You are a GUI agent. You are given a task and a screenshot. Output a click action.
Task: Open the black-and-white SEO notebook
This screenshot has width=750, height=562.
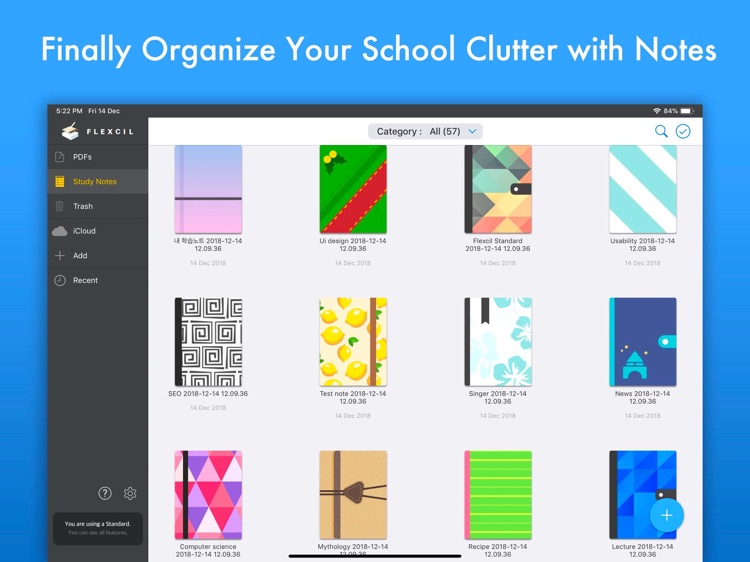(208, 342)
